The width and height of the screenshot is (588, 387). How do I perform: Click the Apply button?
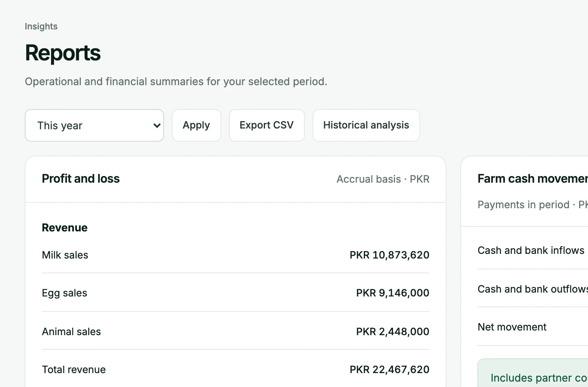coord(197,125)
